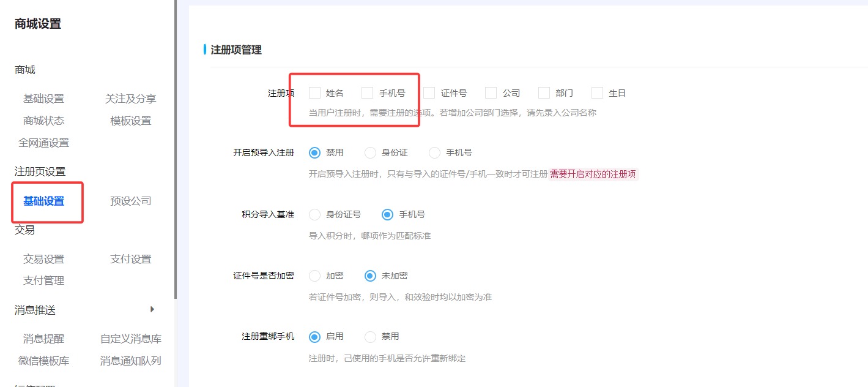Check the 公司 registration checkbox
868x387 pixels.
[490, 92]
